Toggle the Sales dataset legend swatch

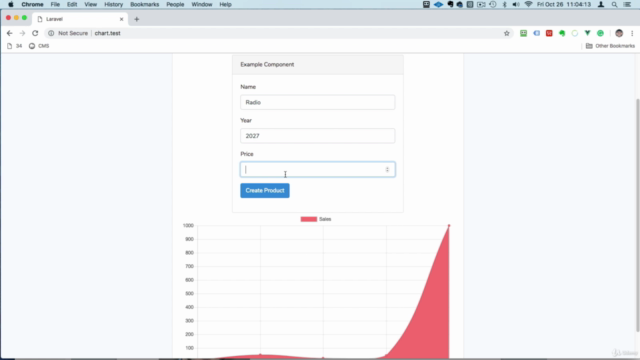click(309, 219)
